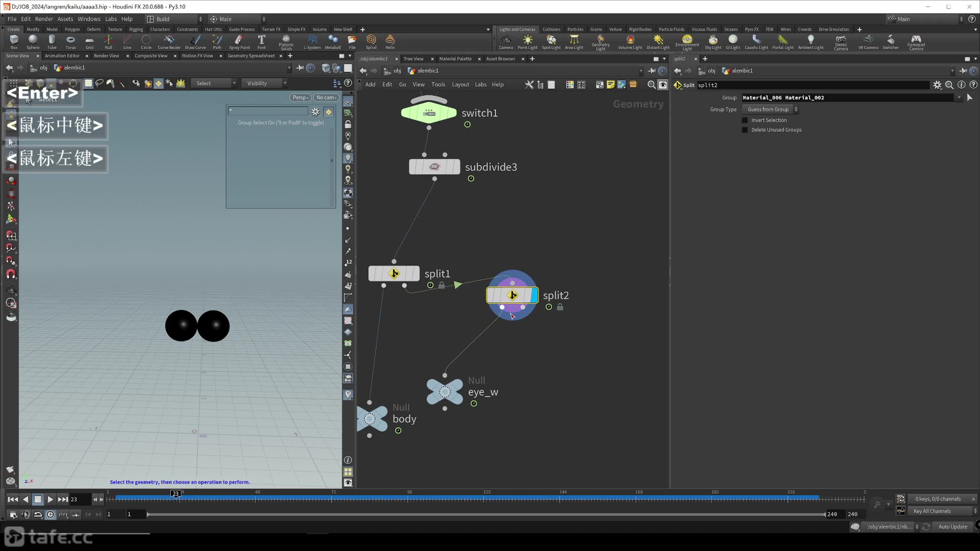This screenshot has height=551, width=980.
Task: Click the range slider bar below timeline
Action: (x=485, y=515)
